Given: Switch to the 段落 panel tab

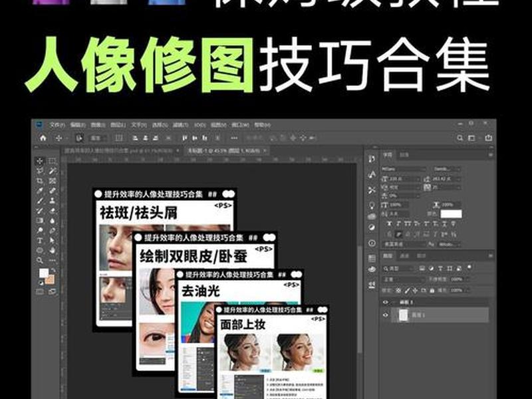Looking at the screenshot, I should [404, 155].
